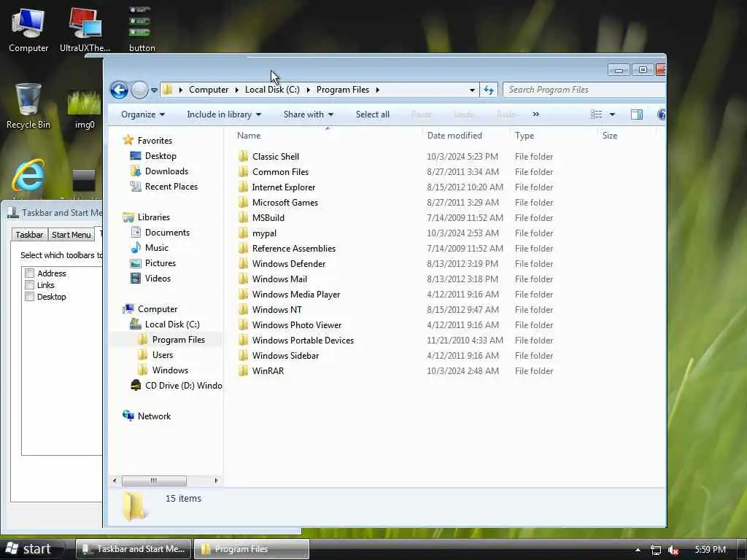
Task: Select the Internet Explorer desktop icon
Action: (x=28, y=176)
